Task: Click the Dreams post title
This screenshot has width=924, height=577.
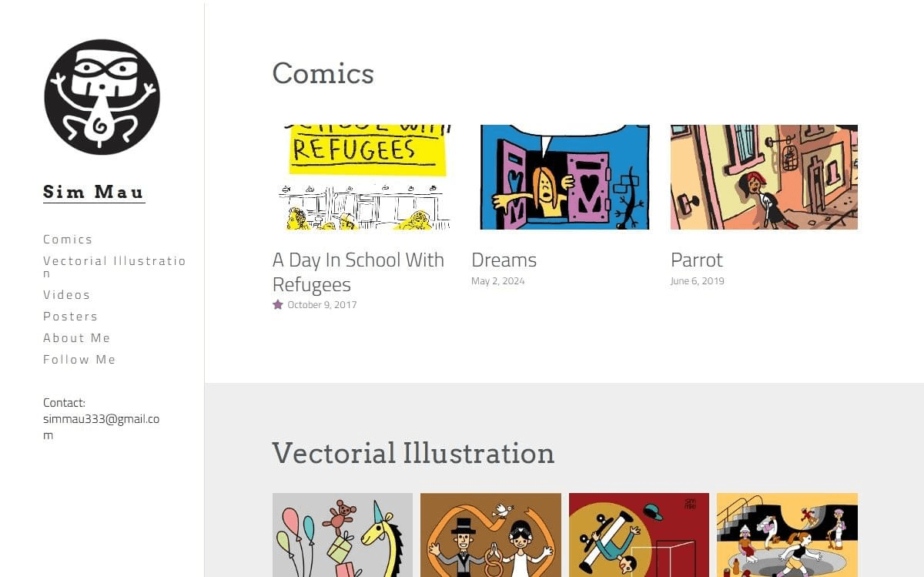Action: pyautogui.click(x=504, y=260)
